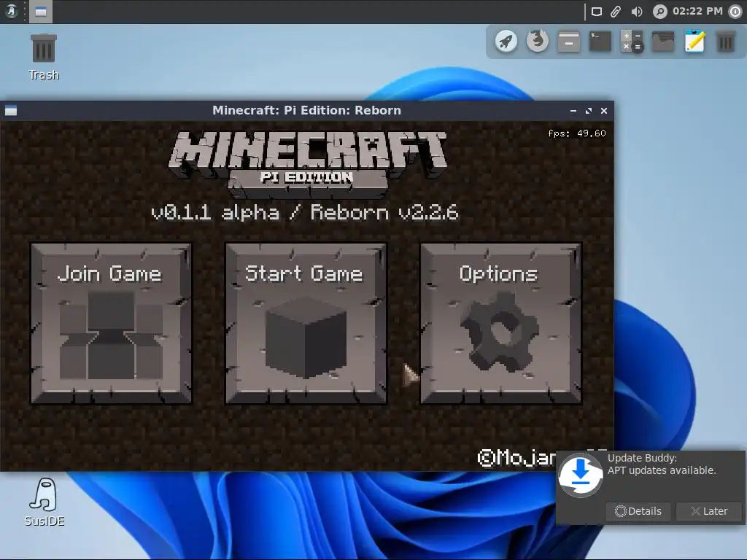747x560 pixels.
Task: Open Minecraft Options gear tile
Action: tap(500, 323)
